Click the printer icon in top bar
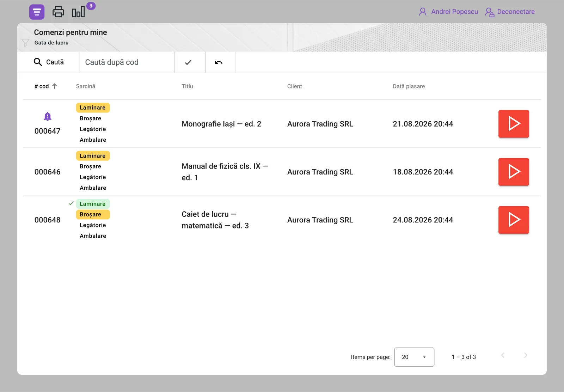 [x=58, y=12]
